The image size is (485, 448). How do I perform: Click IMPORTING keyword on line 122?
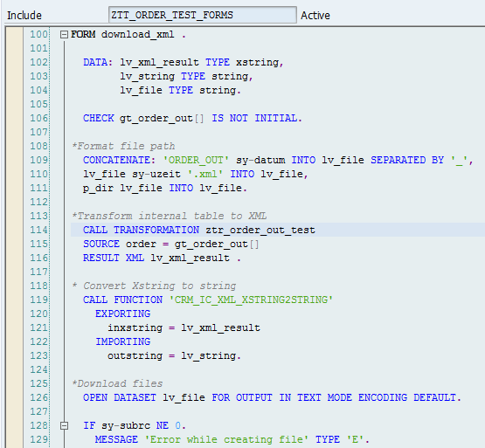coord(123,341)
